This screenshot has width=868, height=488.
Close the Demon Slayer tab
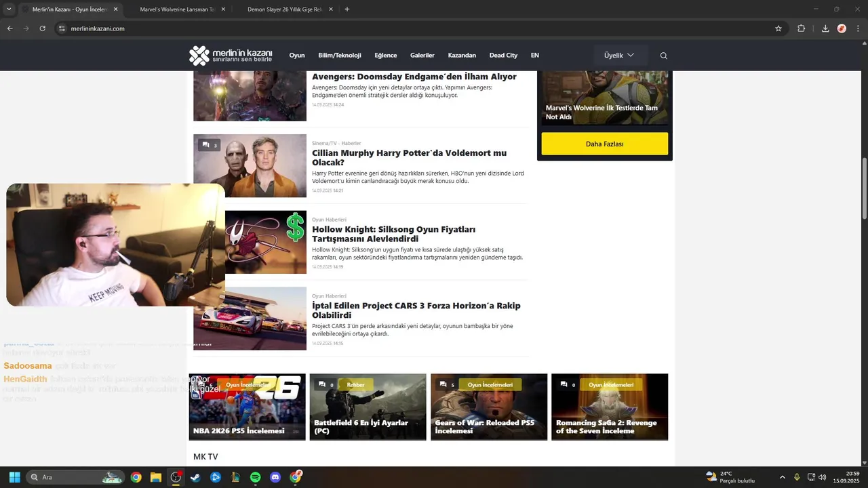[x=330, y=9]
